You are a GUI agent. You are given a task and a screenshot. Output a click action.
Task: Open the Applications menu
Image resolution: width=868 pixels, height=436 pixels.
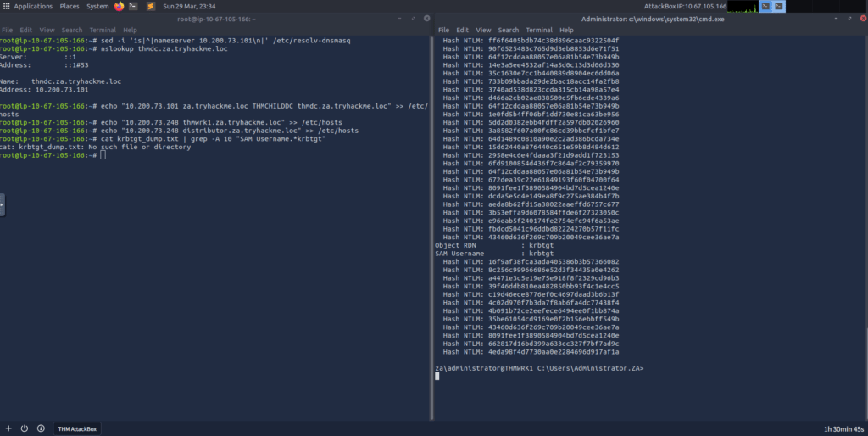click(x=33, y=6)
